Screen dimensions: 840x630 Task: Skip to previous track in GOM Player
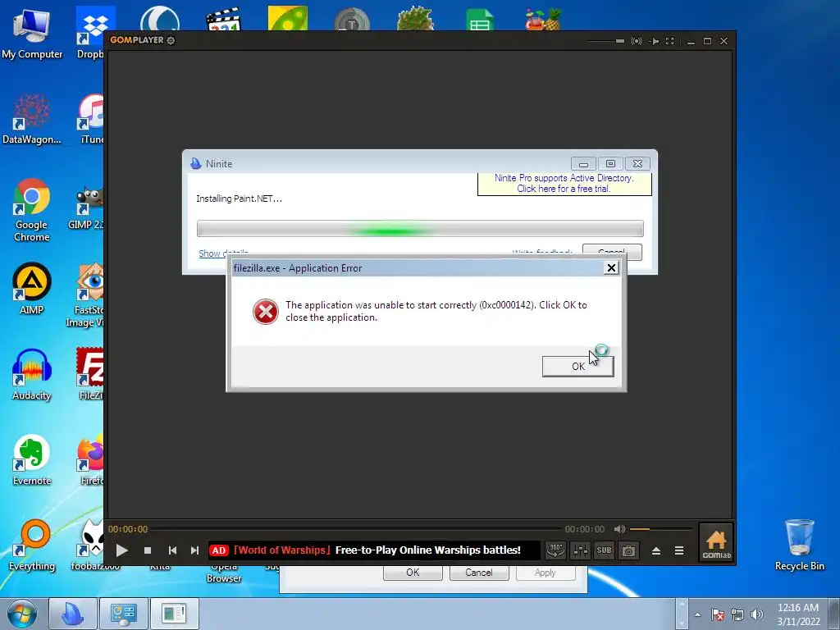tap(172, 550)
